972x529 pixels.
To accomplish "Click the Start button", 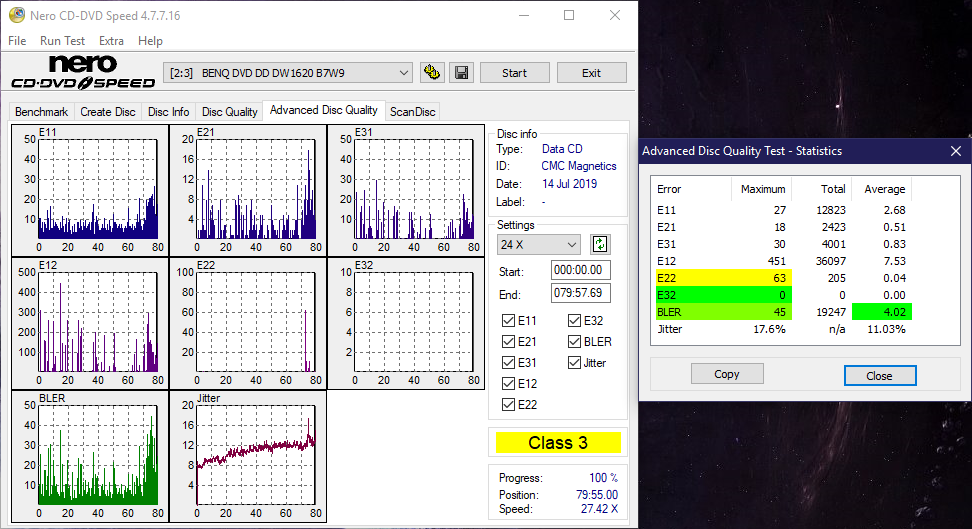I will coord(515,73).
